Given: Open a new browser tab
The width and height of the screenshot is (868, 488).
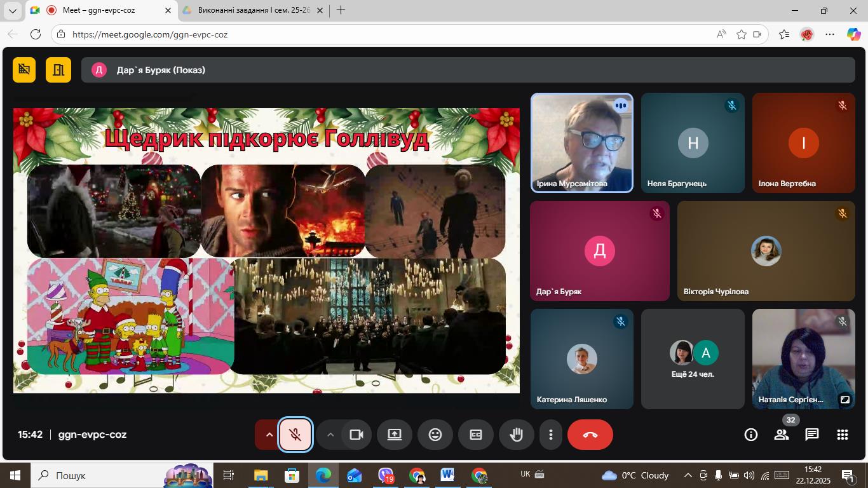Looking at the screenshot, I should (341, 10).
